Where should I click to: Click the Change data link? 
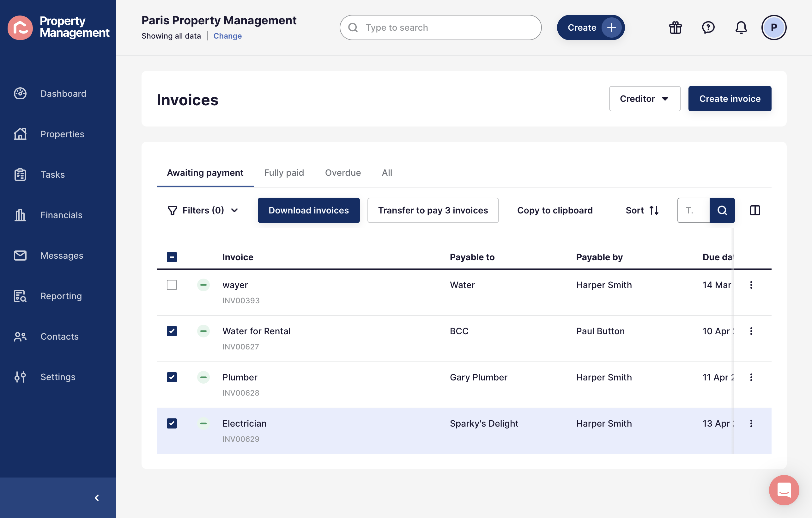point(227,36)
